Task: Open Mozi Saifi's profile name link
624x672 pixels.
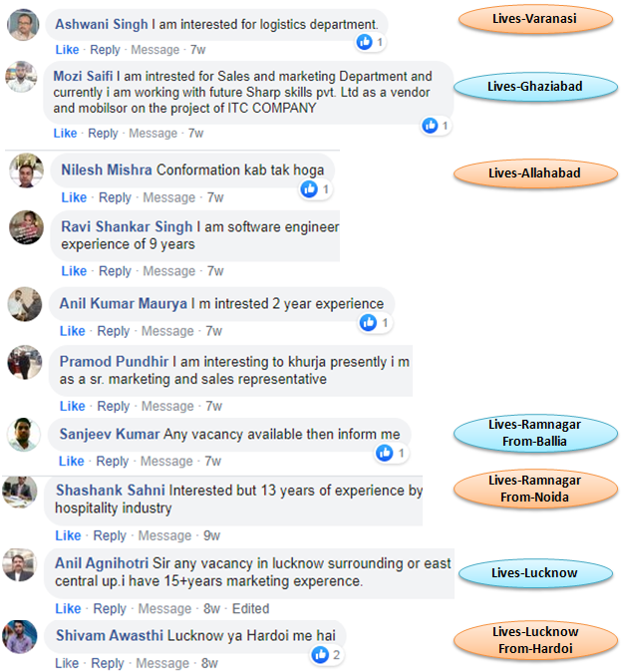Action: tap(83, 77)
